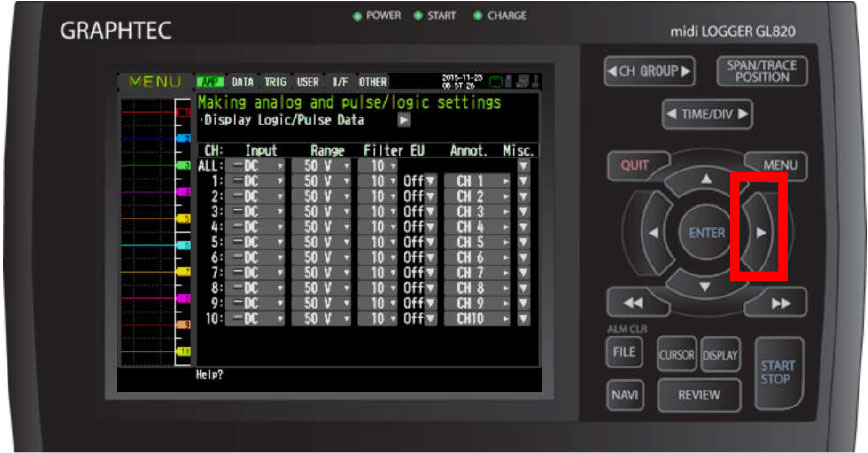Image resolution: width=868 pixels, height=453 pixels.
Task: Select the red channel 1 waveform marker
Action: point(183,112)
